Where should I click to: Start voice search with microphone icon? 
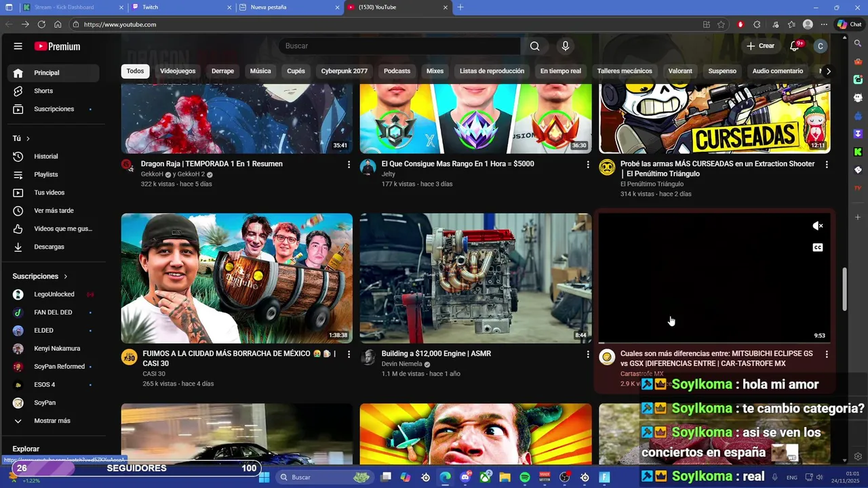click(566, 46)
